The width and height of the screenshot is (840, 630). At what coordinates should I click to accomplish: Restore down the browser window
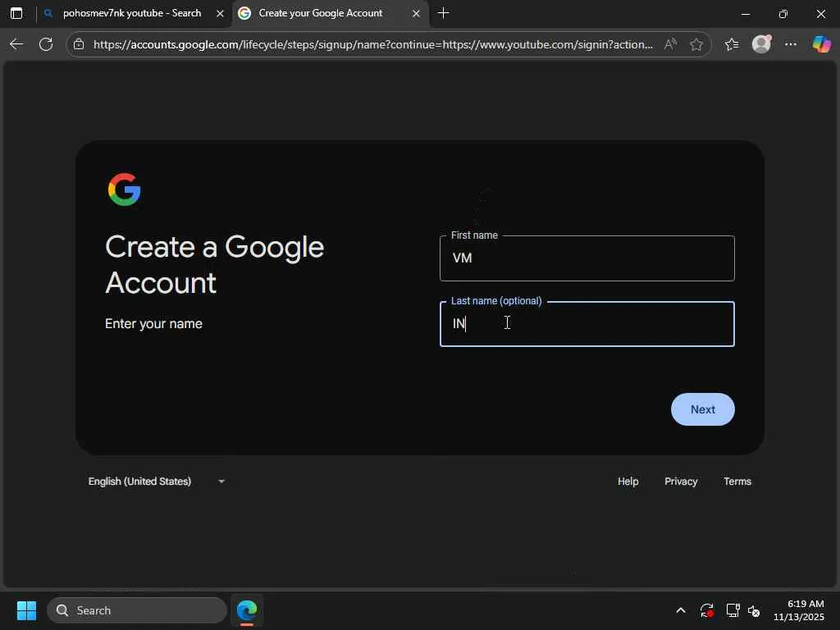pos(783,14)
